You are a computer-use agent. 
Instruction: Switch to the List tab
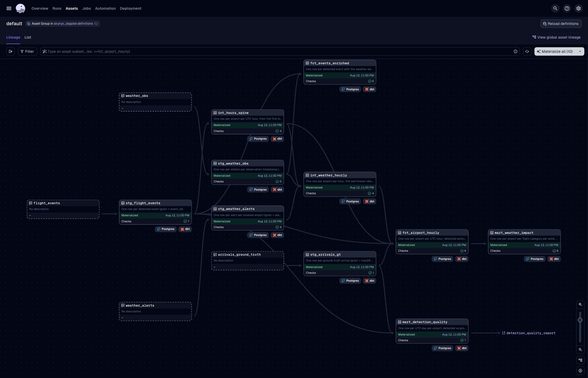28,37
